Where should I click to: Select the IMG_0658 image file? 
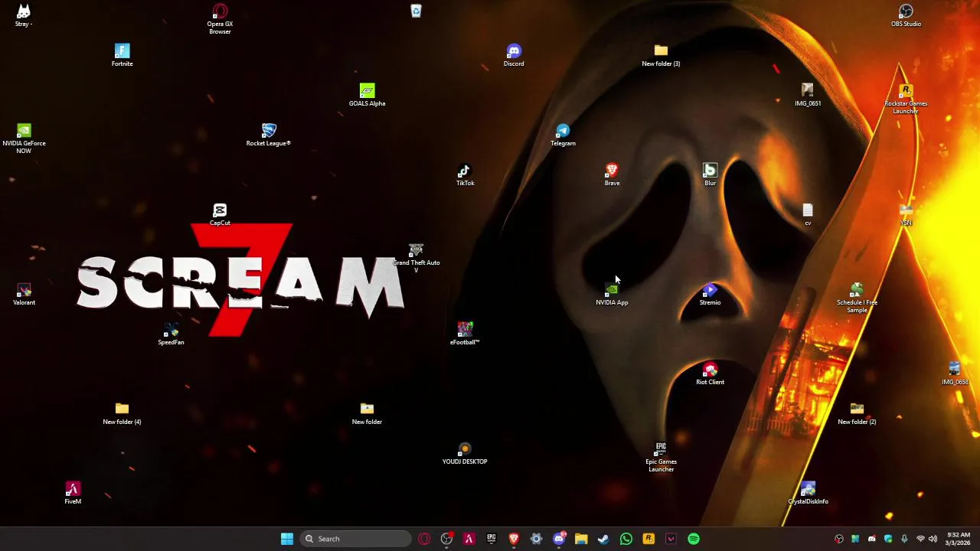tap(955, 373)
